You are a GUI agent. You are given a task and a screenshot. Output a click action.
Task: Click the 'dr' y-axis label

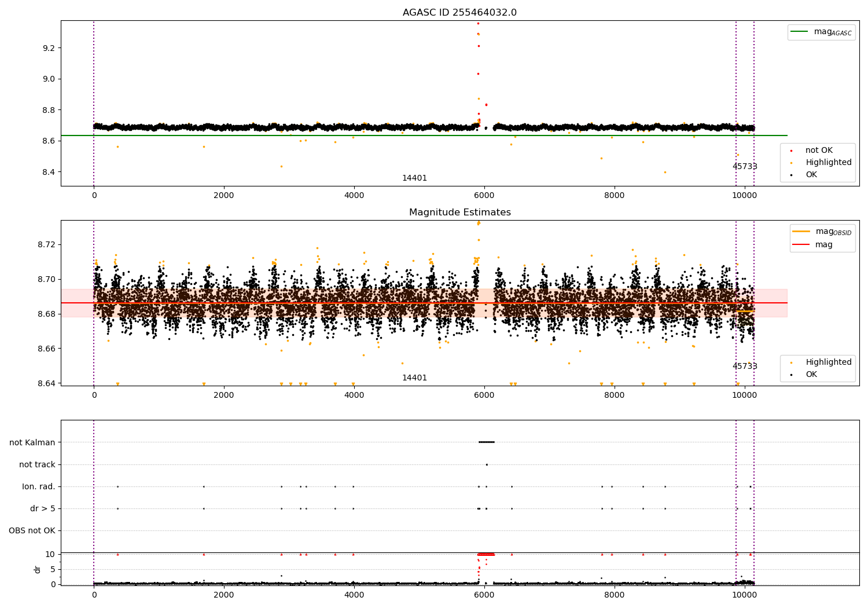click(x=38, y=569)
